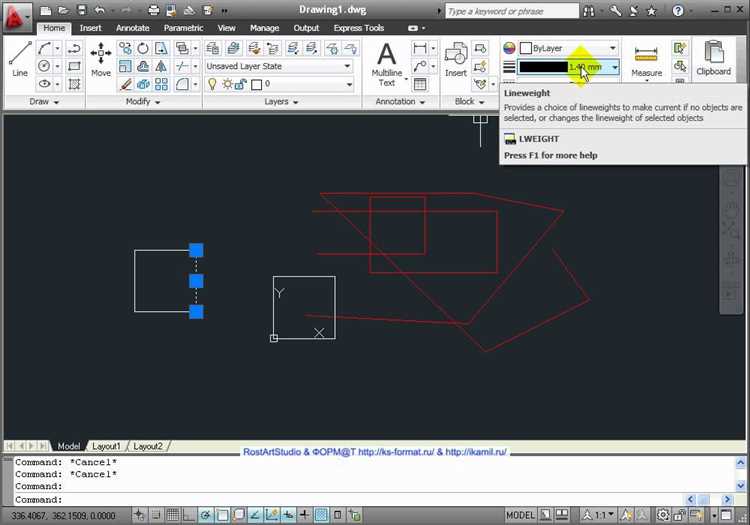Click the Linear dimension tool

pyautogui.click(x=419, y=48)
